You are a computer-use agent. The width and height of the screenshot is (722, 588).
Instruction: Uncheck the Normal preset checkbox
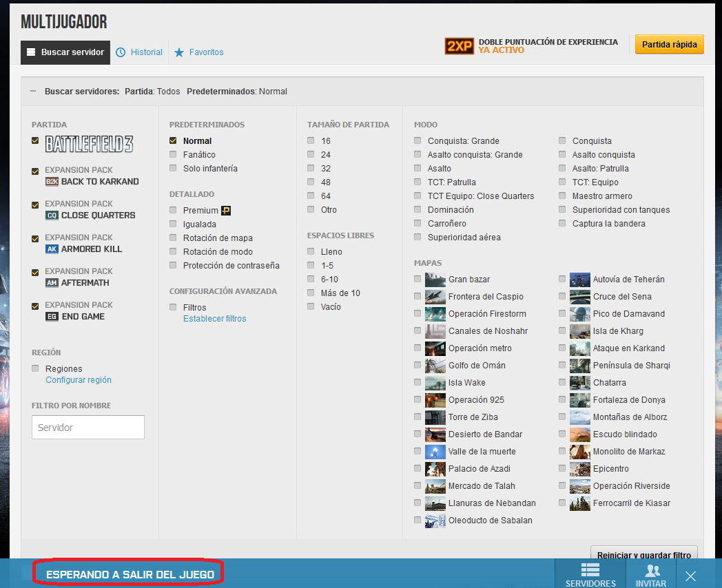point(173,140)
